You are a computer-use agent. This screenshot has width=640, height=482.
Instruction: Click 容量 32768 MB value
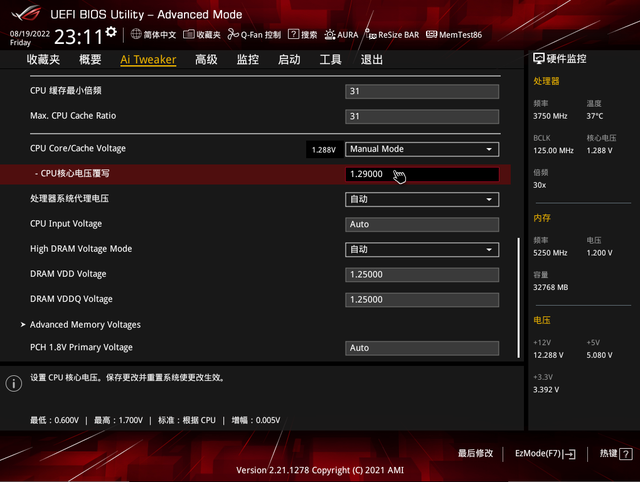[551, 287]
